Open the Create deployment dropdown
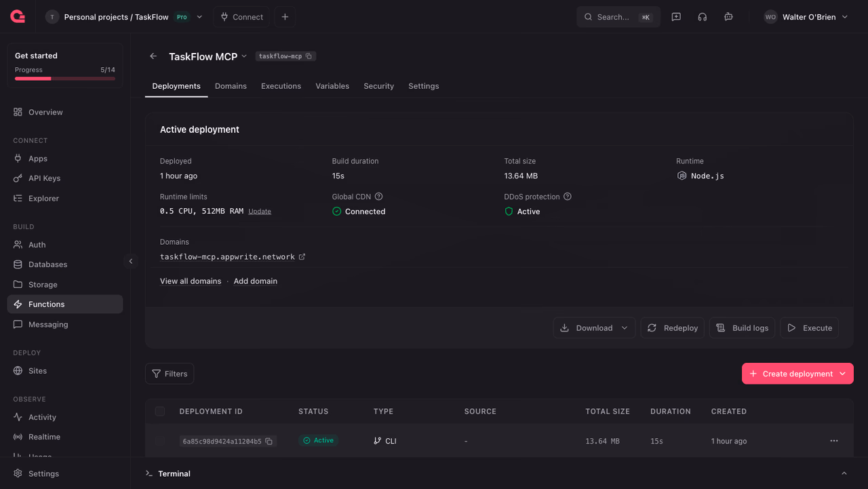Image resolution: width=868 pixels, height=489 pixels. [797, 374]
